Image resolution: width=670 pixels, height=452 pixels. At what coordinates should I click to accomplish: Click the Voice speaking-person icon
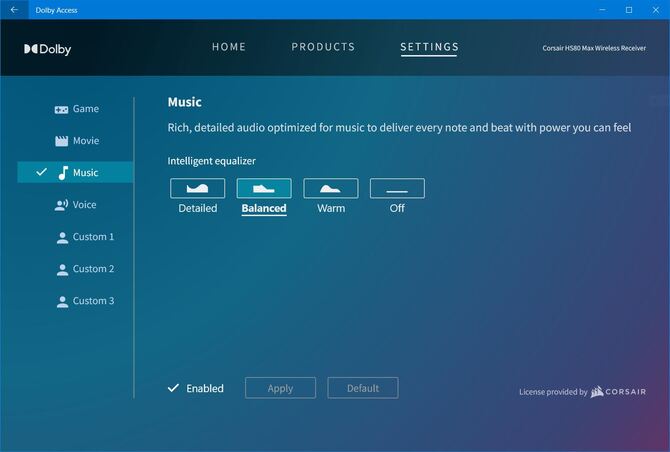pyautogui.click(x=62, y=205)
